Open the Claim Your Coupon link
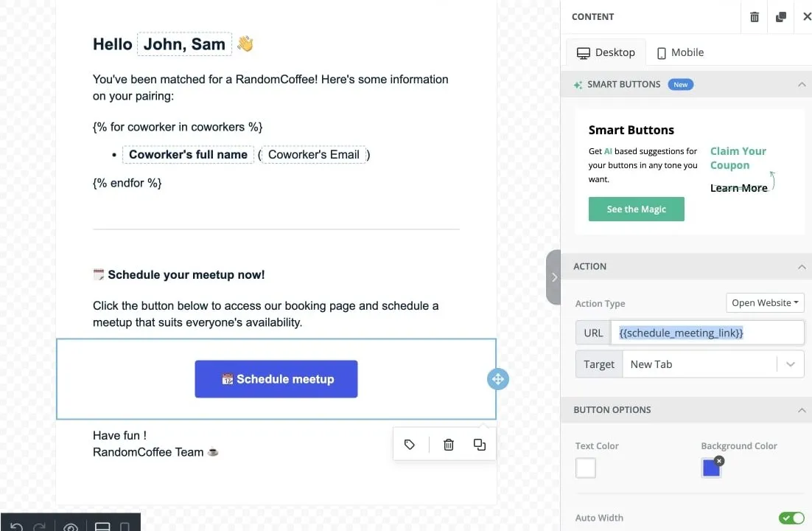The image size is (812, 531). pos(738,158)
